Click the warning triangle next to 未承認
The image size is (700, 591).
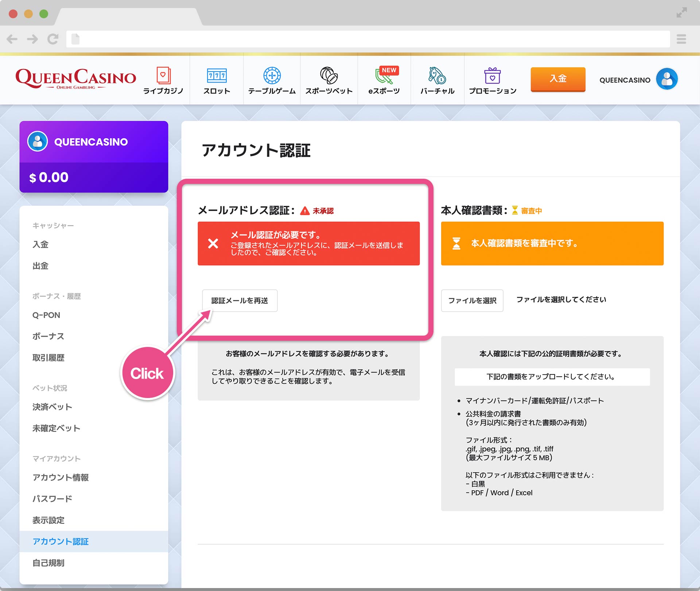[x=305, y=211]
